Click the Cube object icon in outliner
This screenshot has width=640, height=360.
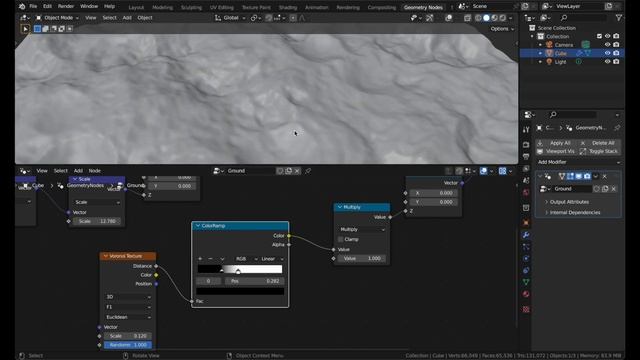point(549,53)
